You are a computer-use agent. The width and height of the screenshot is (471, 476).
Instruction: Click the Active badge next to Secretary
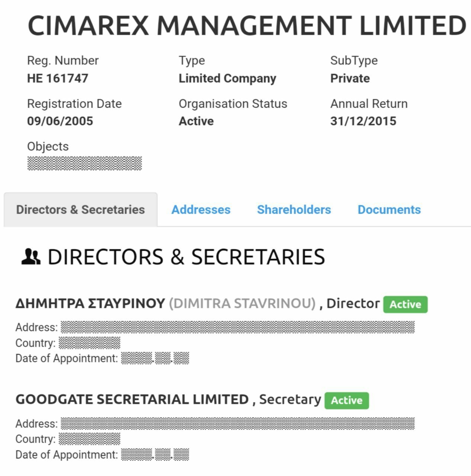[347, 401]
